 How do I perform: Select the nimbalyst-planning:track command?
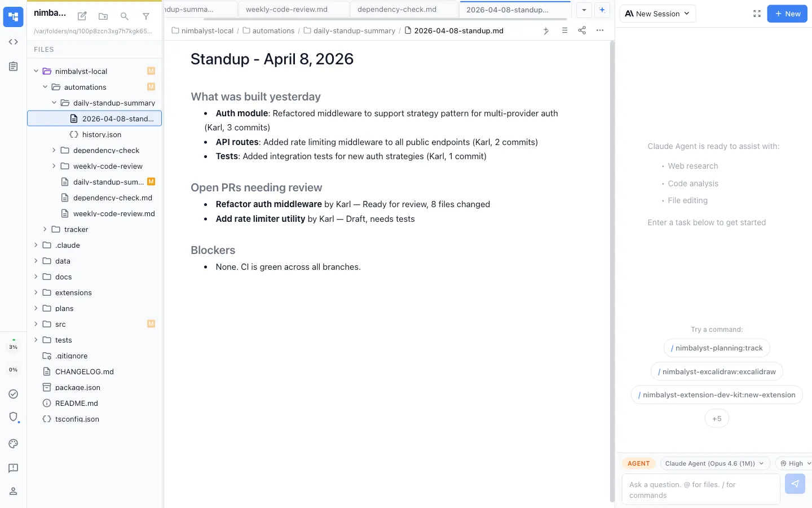[x=717, y=348]
